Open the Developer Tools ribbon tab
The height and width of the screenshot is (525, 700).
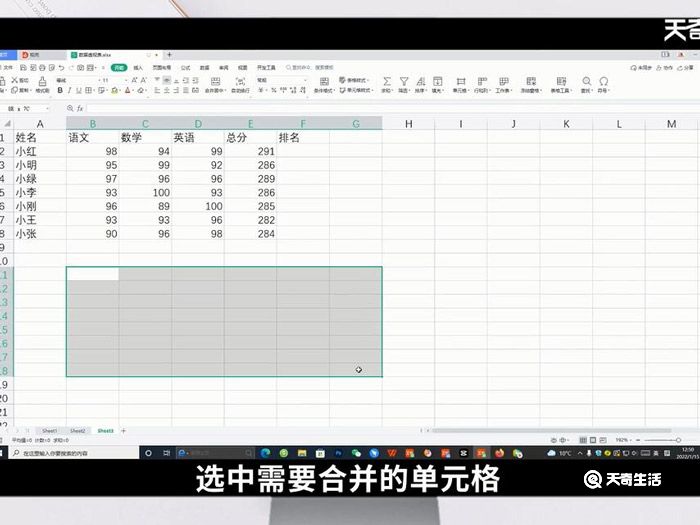point(266,68)
